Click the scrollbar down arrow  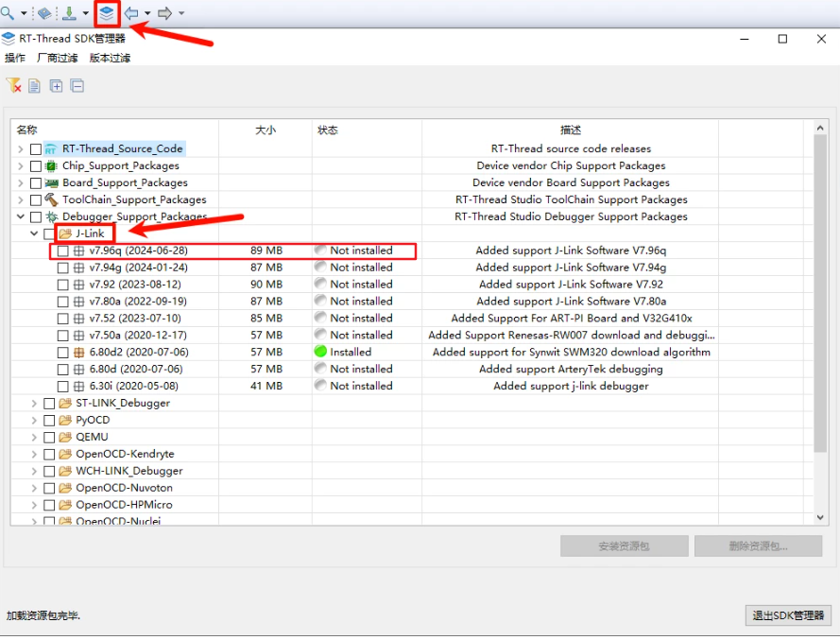click(x=820, y=517)
